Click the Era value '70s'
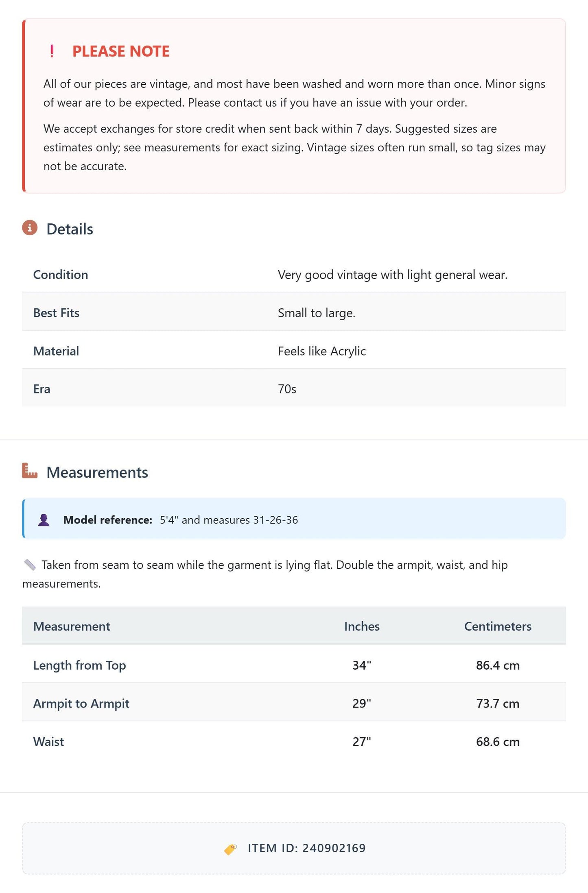Viewport: 588px width, 893px height. point(287,389)
